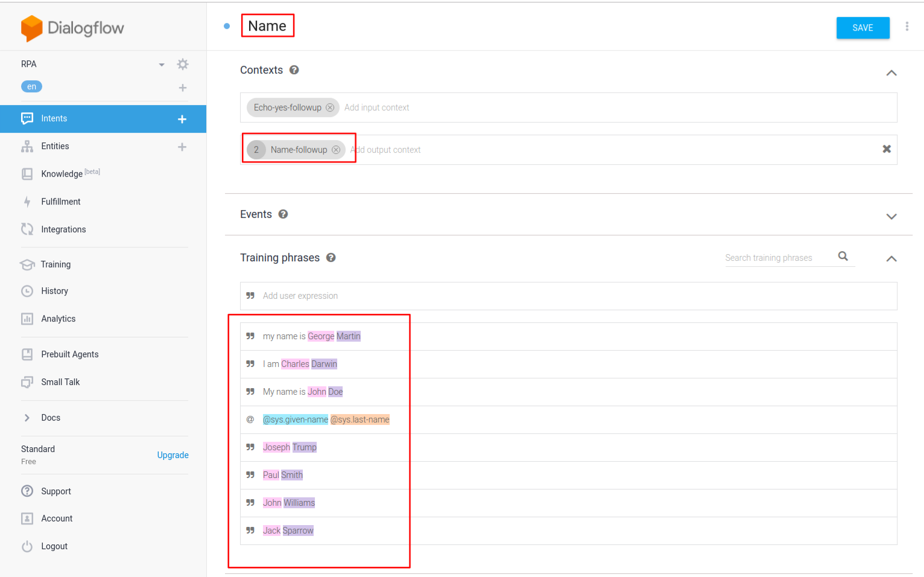
Task: Click quote icon of 'I am Charles Darwin'
Action: (250, 364)
